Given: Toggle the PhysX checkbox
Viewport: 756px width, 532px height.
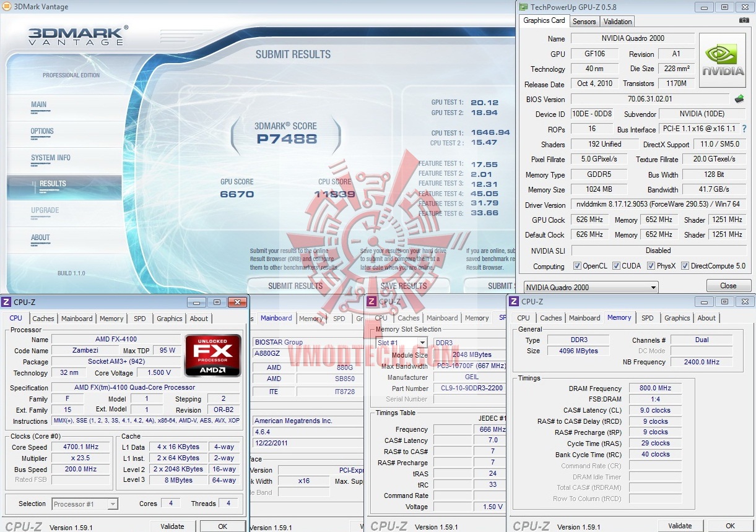Looking at the screenshot, I should (651, 266).
